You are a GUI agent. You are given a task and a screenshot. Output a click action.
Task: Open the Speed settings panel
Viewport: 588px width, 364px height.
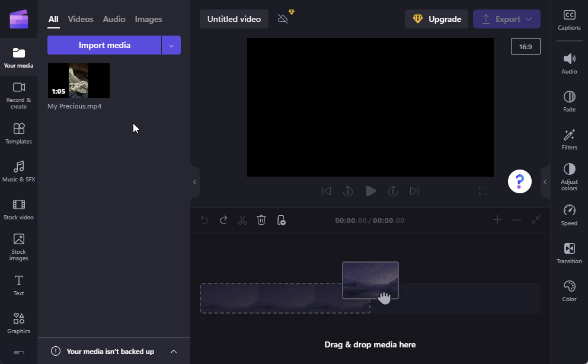[568, 215]
